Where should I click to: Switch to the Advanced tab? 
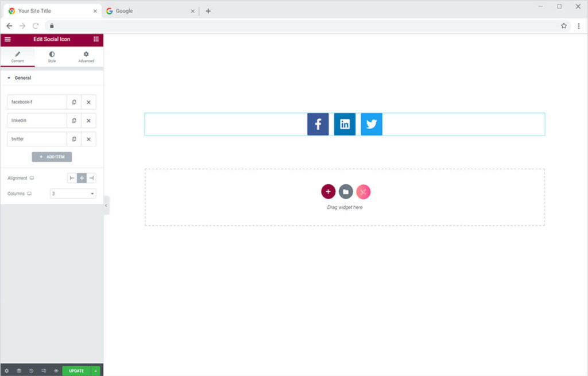click(86, 57)
